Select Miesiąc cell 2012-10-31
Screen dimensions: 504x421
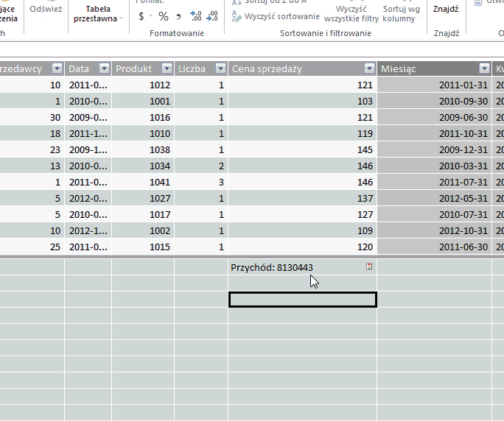(x=435, y=230)
